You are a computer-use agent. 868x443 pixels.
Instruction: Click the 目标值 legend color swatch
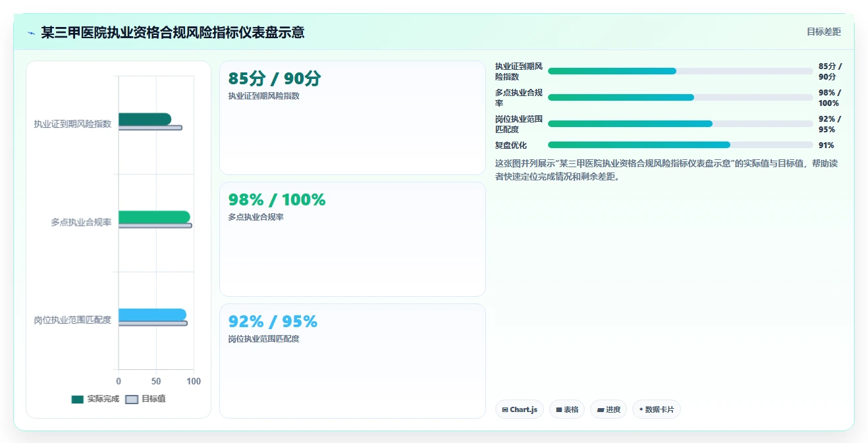tap(132, 400)
